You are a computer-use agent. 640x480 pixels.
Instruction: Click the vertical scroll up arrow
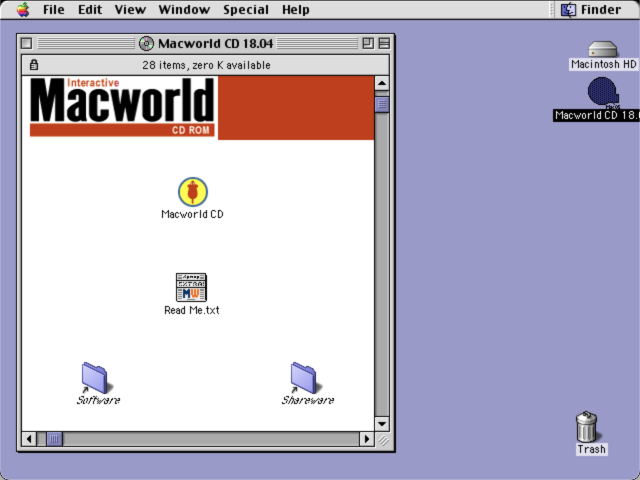(382, 84)
